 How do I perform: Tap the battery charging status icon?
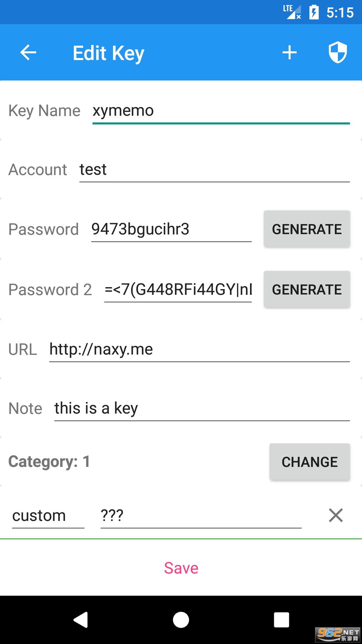point(314,12)
